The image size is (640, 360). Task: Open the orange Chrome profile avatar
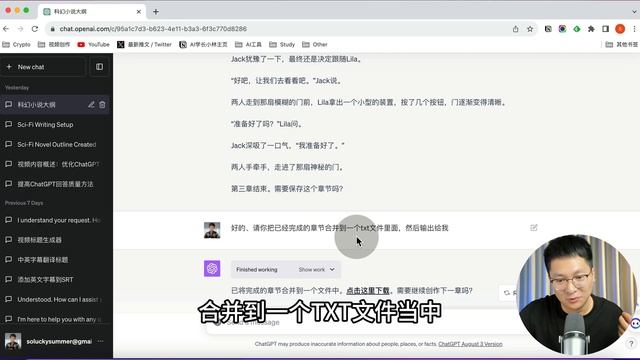coord(620,29)
